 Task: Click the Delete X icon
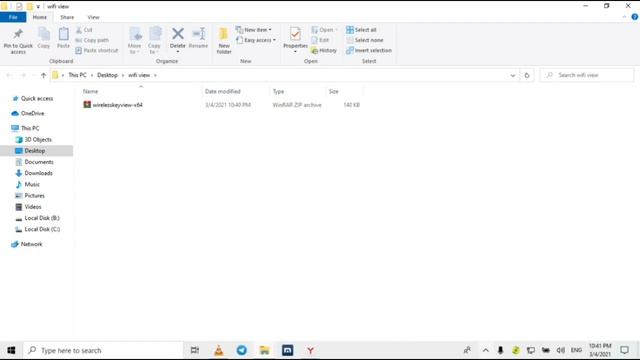pyautogui.click(x=178, y=34)
